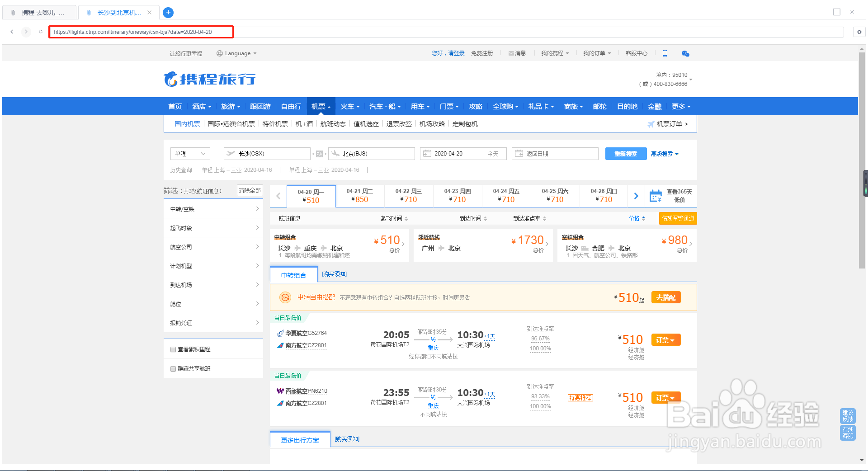868x471 pixels.
Task: Click the departure date calendar icon
Action: 427,154
